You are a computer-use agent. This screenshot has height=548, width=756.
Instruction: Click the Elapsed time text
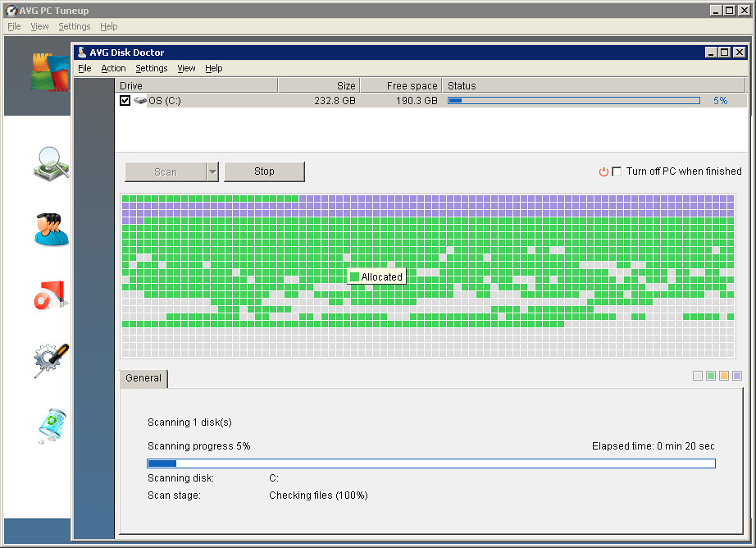[654, 445]
